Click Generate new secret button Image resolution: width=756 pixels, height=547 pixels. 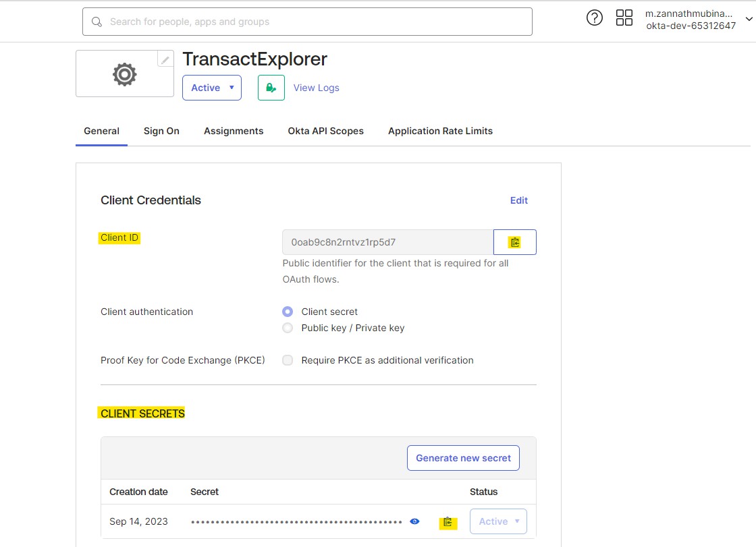(463, 458)
